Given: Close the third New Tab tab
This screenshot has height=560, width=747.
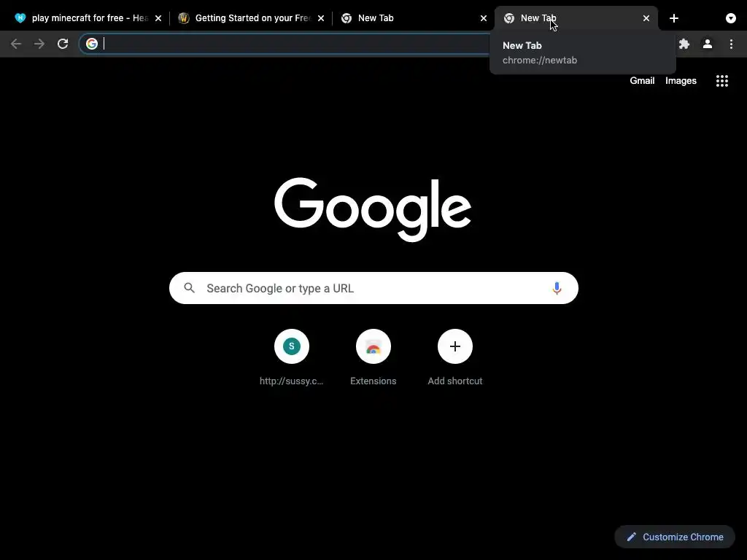Looking at the screenshot, I should pyautogui.click(x=483, y=18).
